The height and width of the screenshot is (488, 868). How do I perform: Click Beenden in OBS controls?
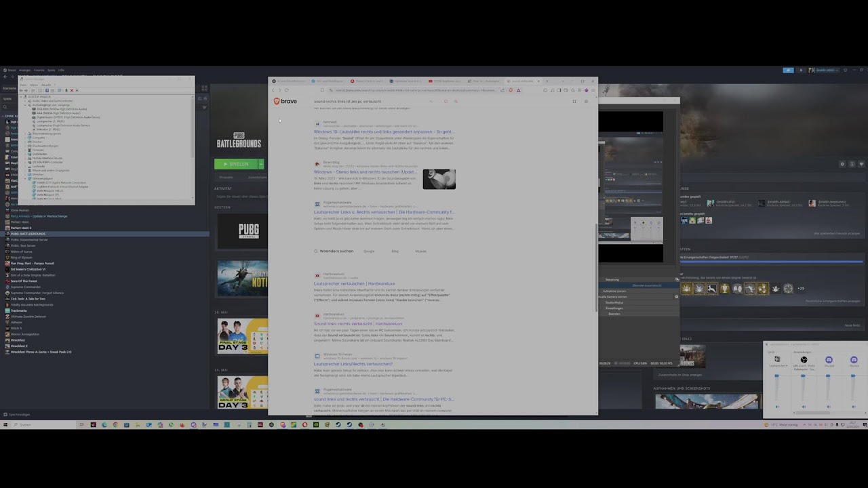tap(614, 314)
